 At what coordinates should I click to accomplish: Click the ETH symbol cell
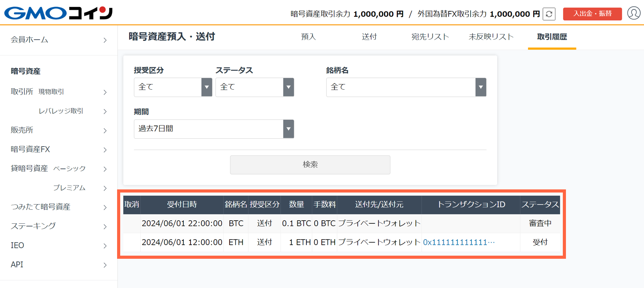point(236,242)
